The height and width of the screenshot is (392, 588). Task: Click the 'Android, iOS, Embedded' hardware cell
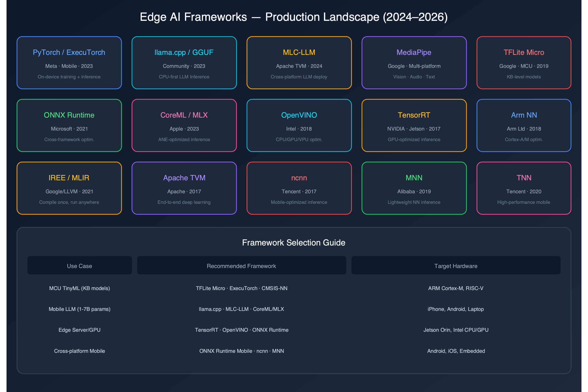point(456,351)
